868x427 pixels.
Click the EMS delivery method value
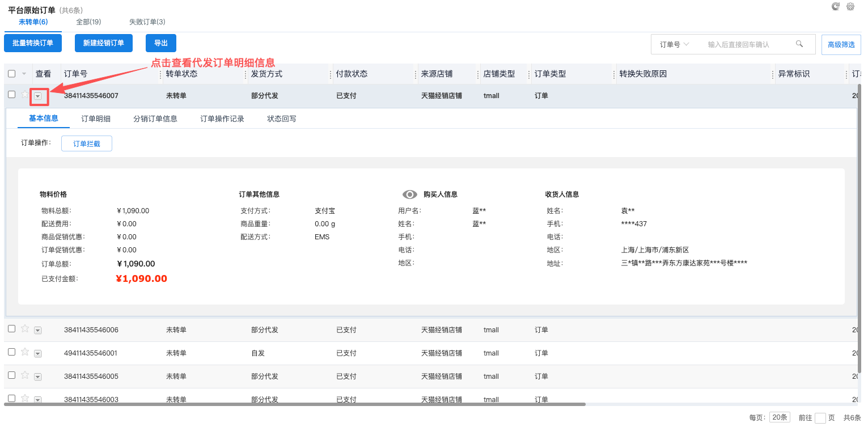click(322, 237)
